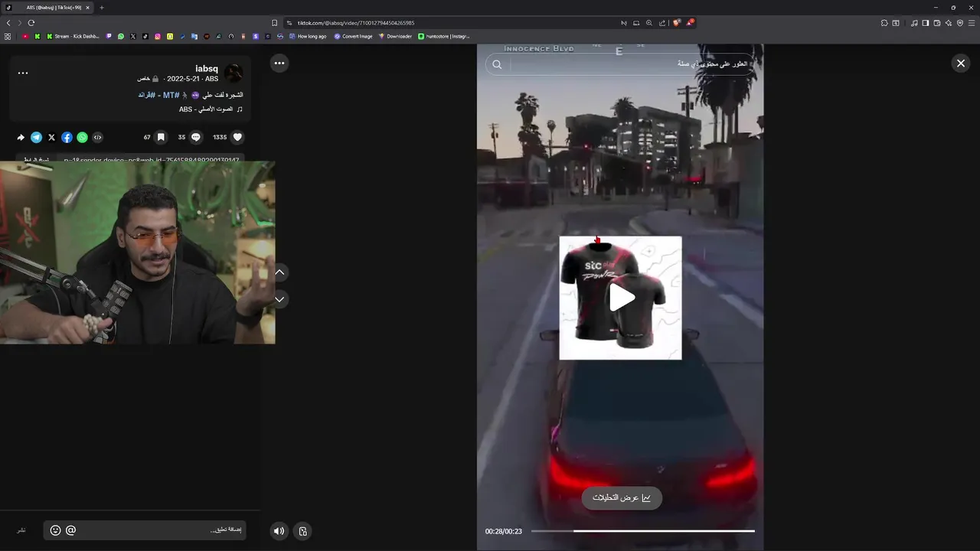Open the VPN shield icon in the toolbar
980x551 pixels.
click(x=960, y=23)
